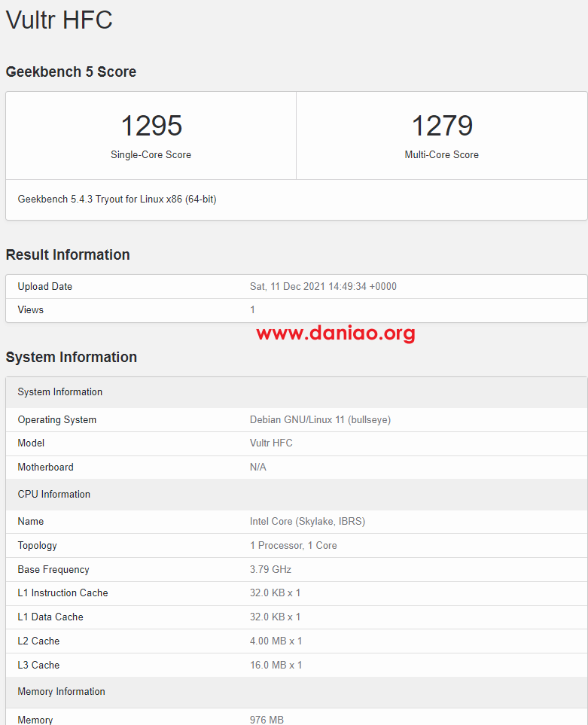The width and height of the screenshot is (588, 725).
Task: Click the multi-core score value 1279
Action: click(442, 125)
